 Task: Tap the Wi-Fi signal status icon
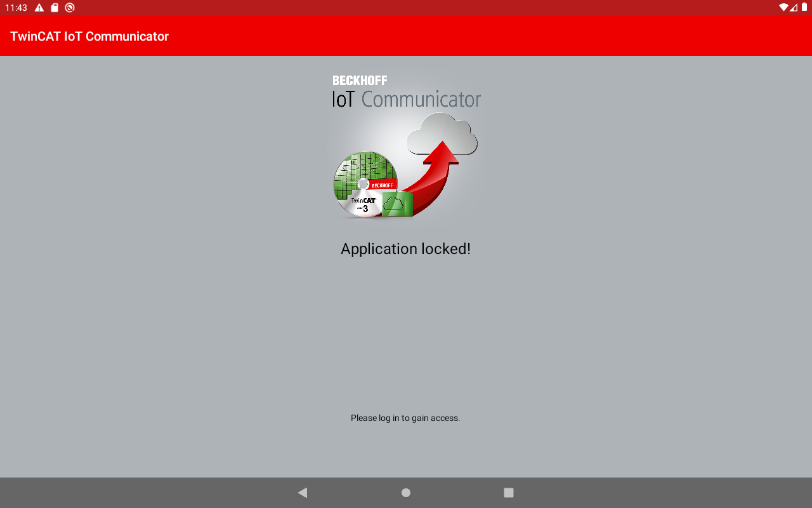783,8
